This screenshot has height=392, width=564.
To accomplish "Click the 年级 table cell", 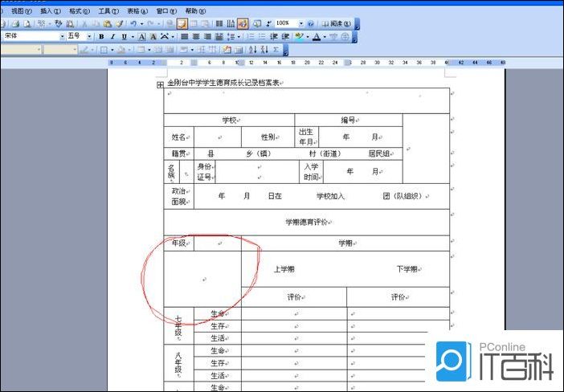I will coord(179,243).
